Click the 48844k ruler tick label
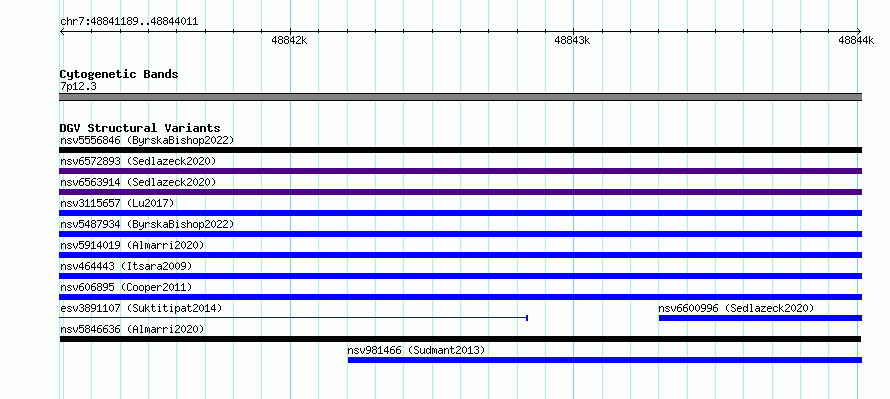 pyautogui.click(x=856, y=40)
